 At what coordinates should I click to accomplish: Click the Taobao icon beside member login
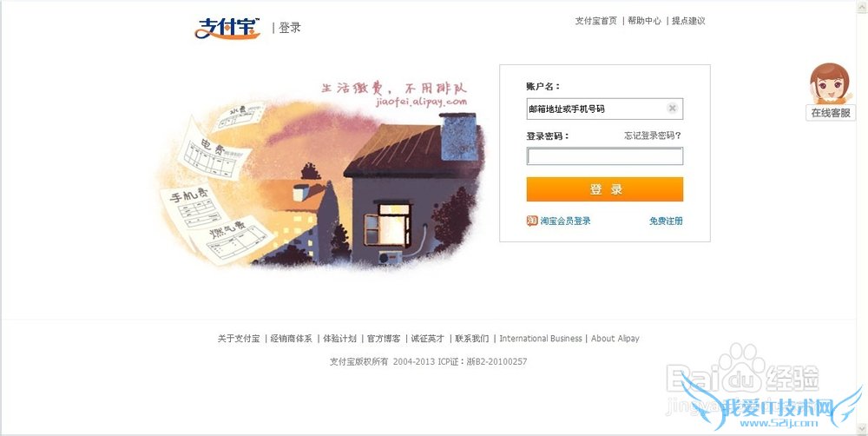[532, 221]
